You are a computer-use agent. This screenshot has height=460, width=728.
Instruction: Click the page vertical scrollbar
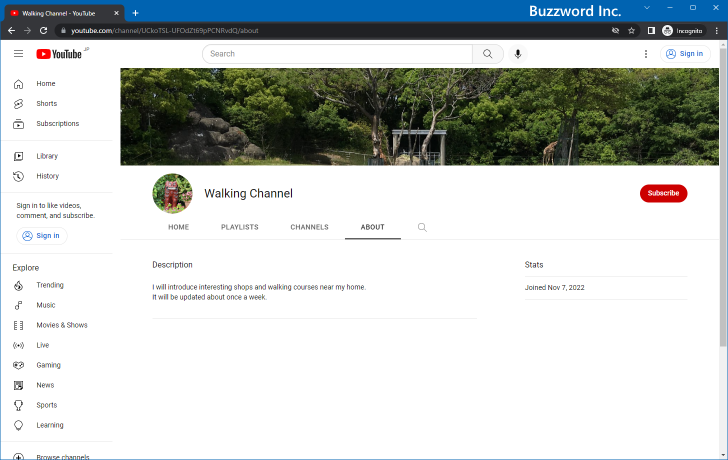(x=723, y=197)
